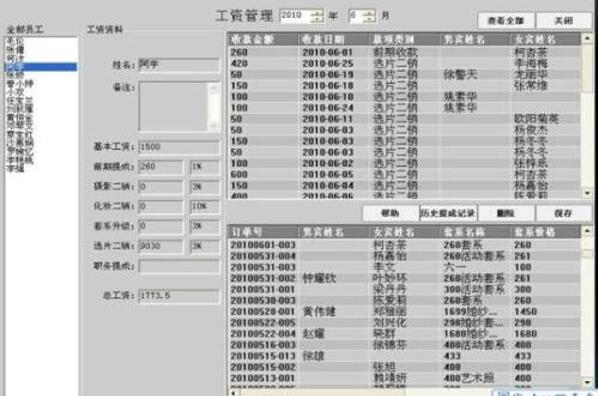Screen dimensions: 598x396
Task: Select order 20100522-005
Action: tap(404, 322)
